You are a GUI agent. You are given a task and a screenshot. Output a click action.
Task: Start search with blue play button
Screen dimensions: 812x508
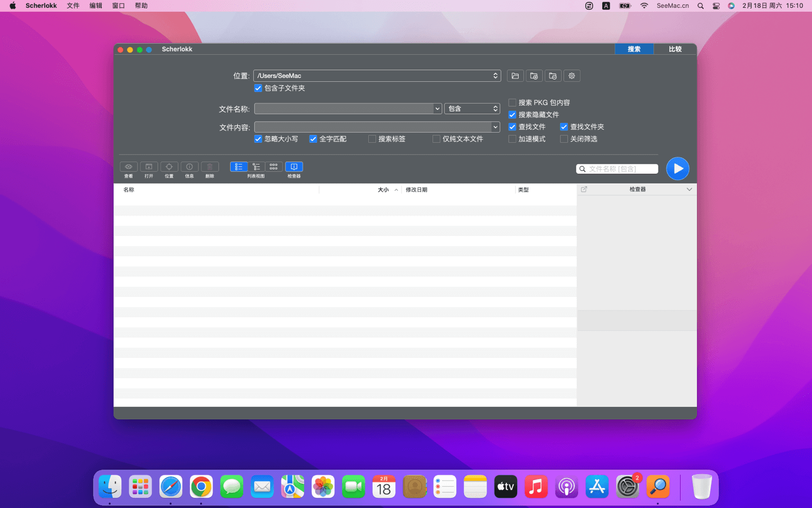(x=677, y=169)
